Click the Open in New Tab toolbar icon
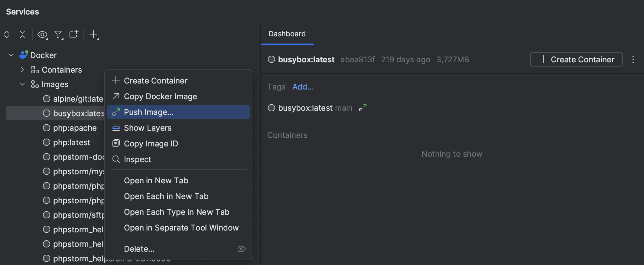Viewport: 644px width, 265px height. coord(74,34)
